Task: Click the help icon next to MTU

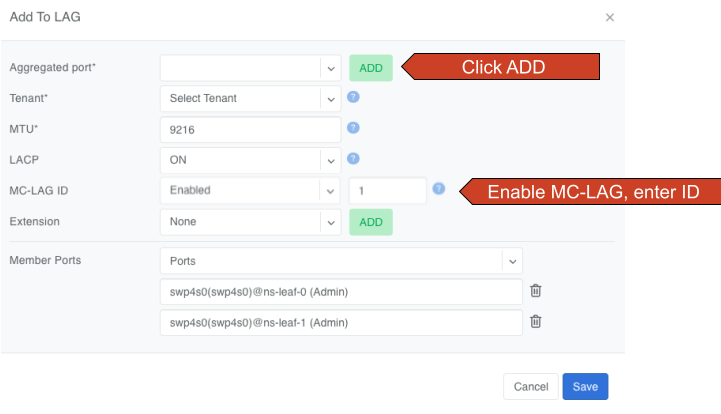Action: tap(353, 128)
